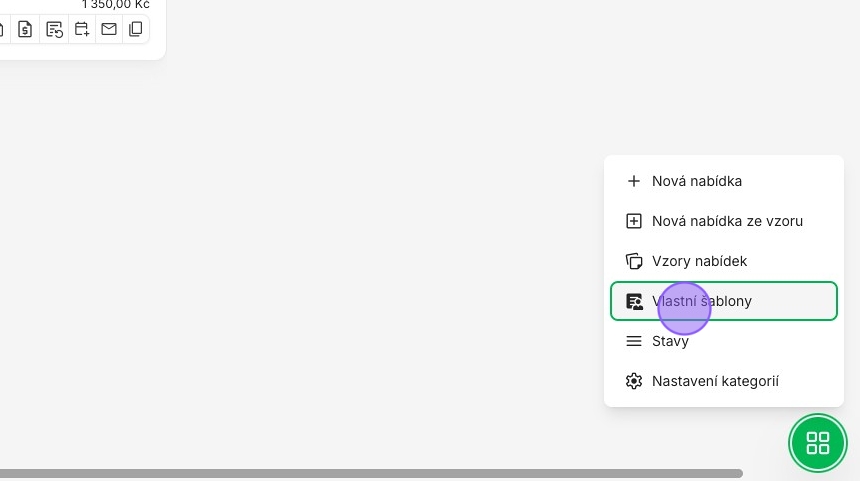The width and height of the screenshot is (860, 481).
Task: Click the invoice document with dollar icon
Action: (x=25, y=29)
